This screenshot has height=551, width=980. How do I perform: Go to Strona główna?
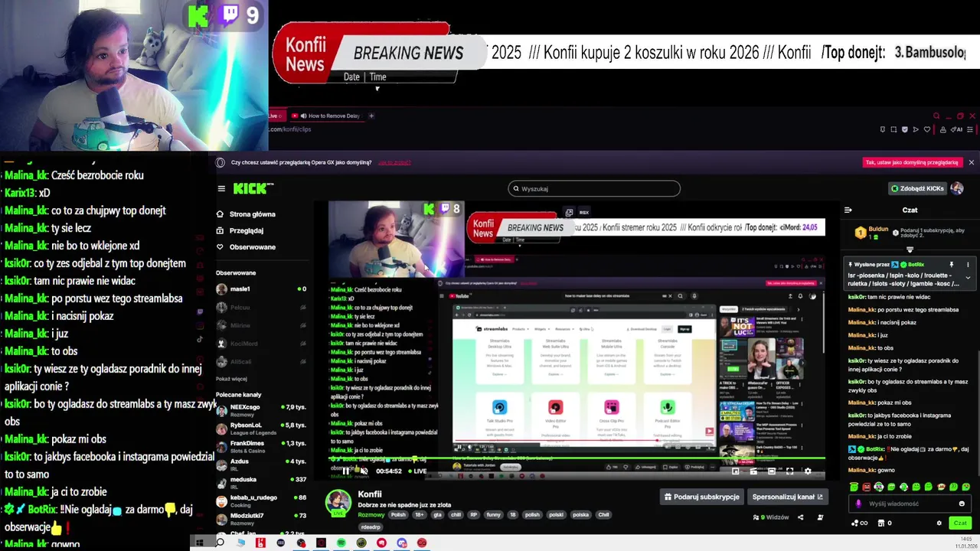pyautogui.click(x=246, y=214)
